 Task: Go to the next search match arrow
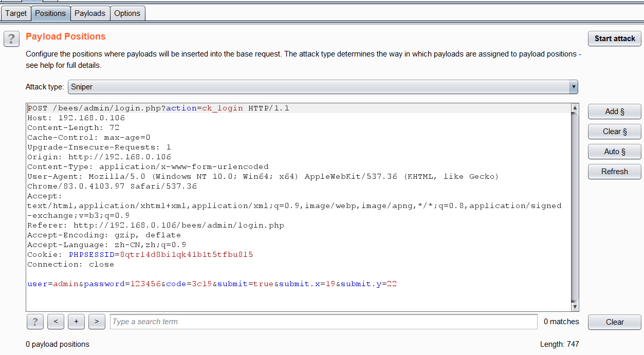tap(97, 322)
